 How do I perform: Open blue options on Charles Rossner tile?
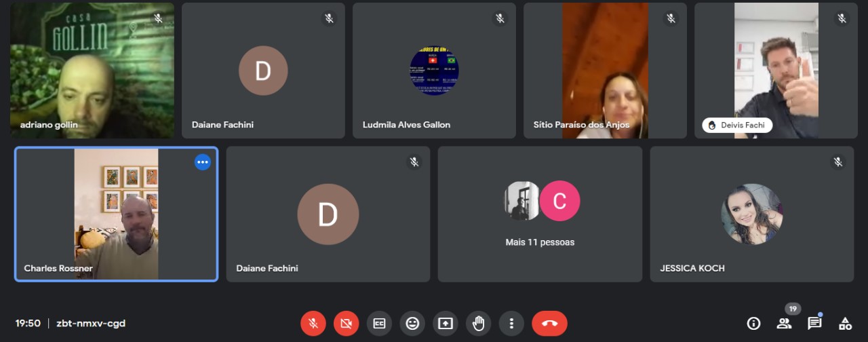tap(202, 162)
